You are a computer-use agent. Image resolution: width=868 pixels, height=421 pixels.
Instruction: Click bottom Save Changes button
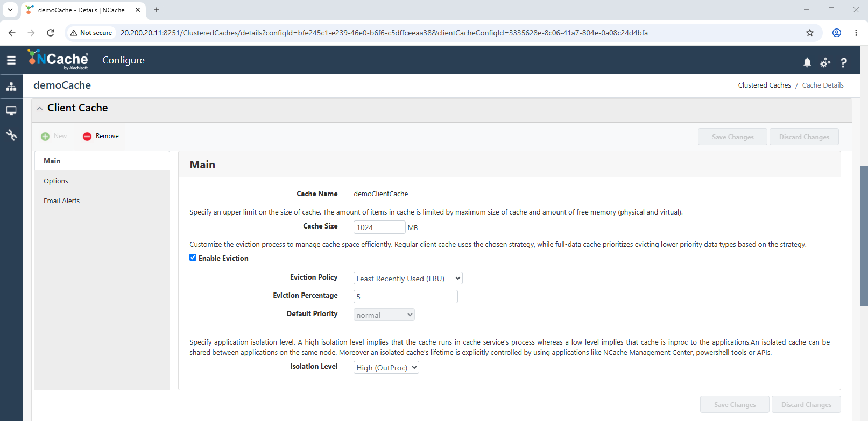(x=735, y=404)
